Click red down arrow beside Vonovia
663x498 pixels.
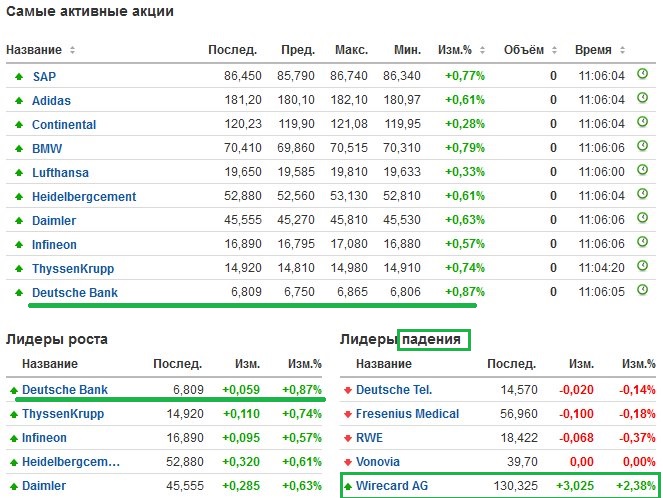click(348, 462)
